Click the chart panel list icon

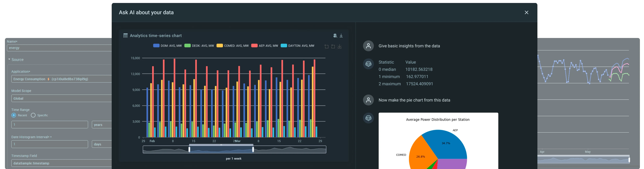pyautogui.click(x=125, y=36)
